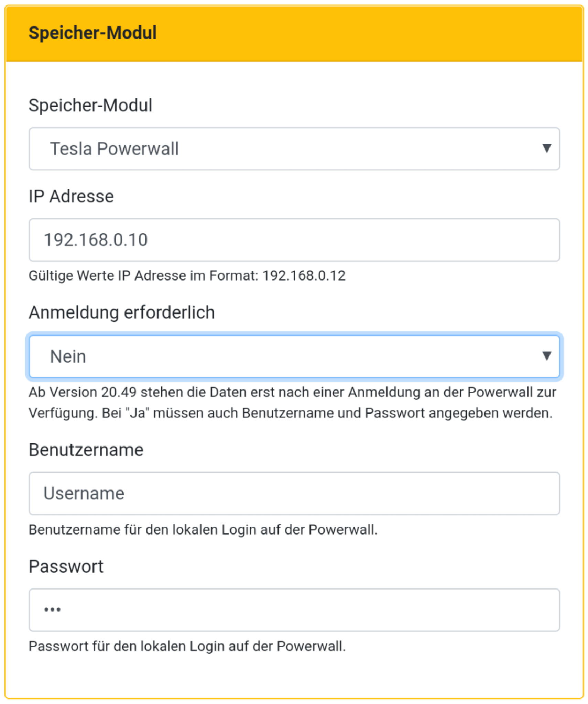Image resolution: width=588 pixels, height=704 pixels.
Task: Click the Anmeldung erforderlich label
Action: 122,312
